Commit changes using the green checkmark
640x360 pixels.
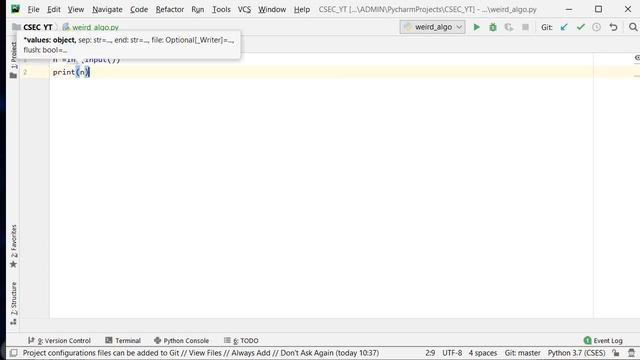click(x=580, y=27)
